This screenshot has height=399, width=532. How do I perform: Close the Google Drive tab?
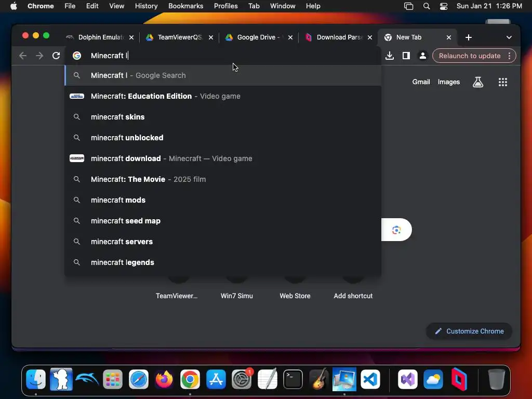click(290, 37)
